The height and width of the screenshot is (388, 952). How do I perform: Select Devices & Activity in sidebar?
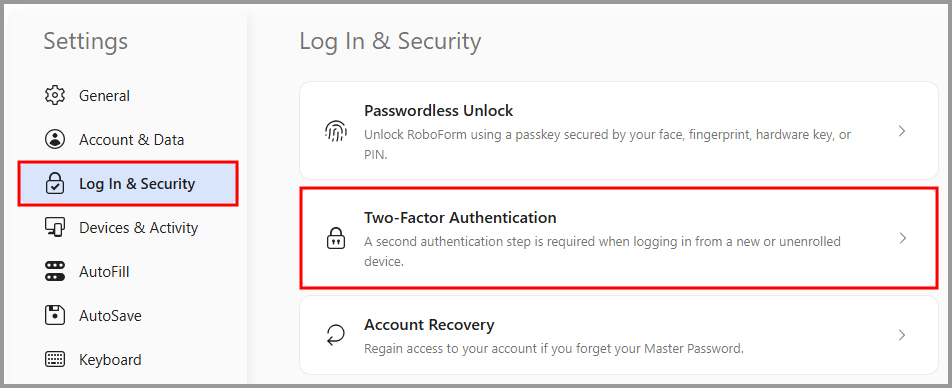138,228
